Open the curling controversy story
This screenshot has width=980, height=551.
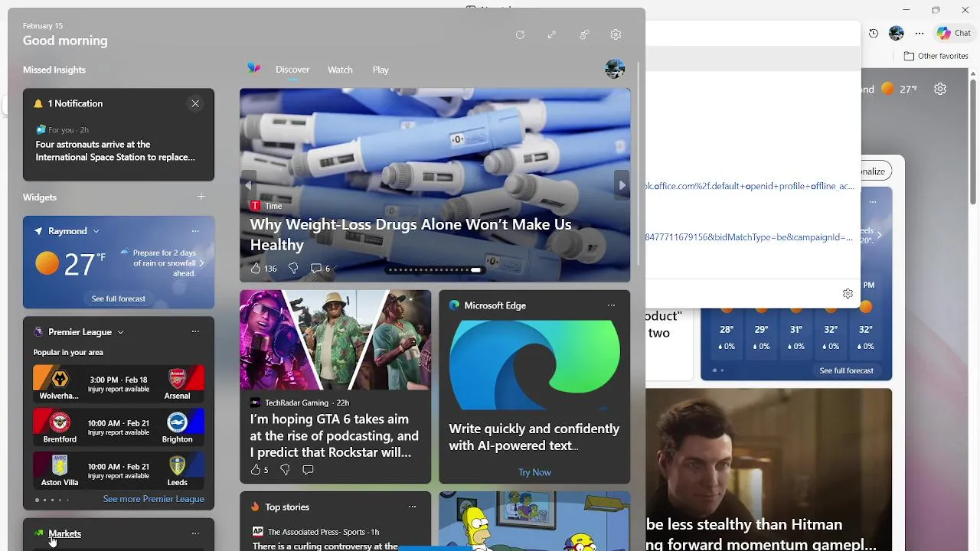coord(325,546)
